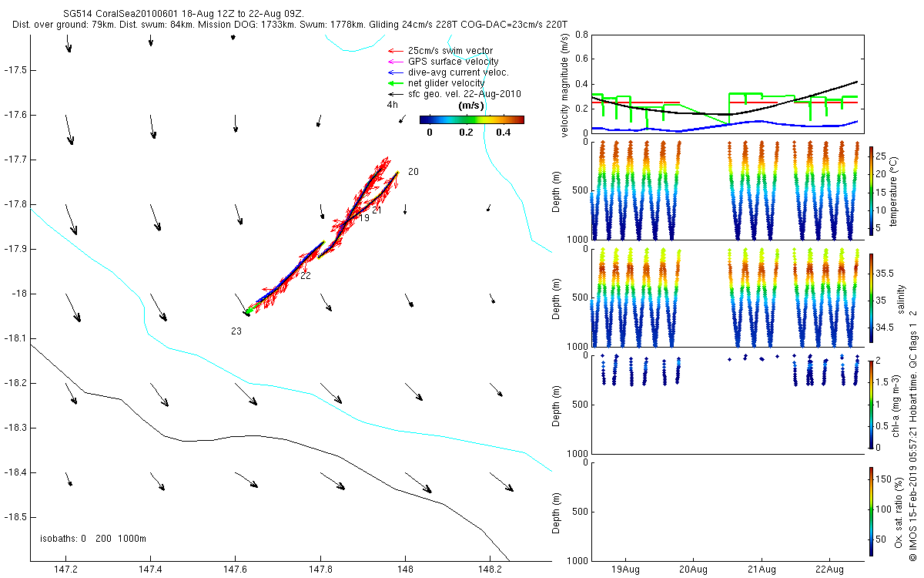Click the chl-a (mg m-3) colorbar
Screen dimensions: 924x578
click(871, 404)
